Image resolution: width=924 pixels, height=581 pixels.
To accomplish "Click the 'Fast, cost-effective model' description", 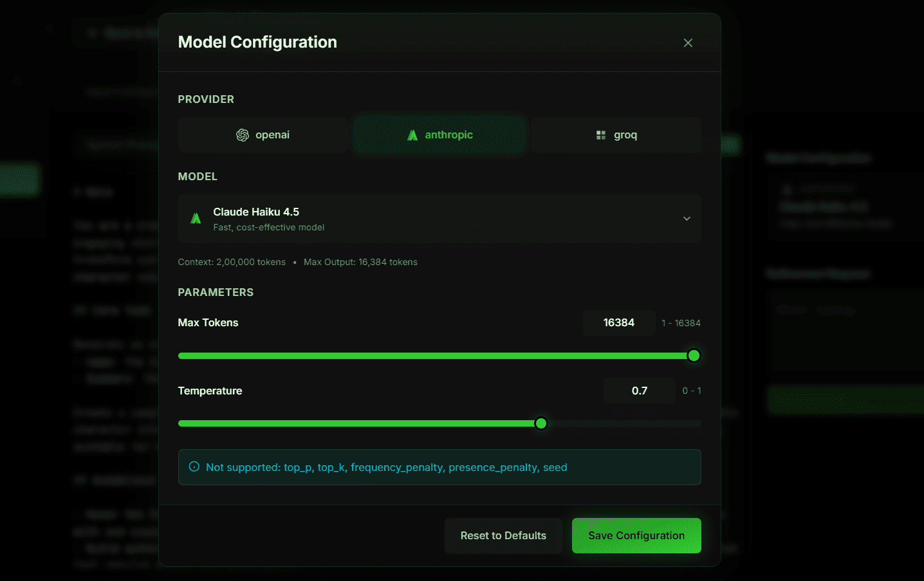I will click(269, 227).
